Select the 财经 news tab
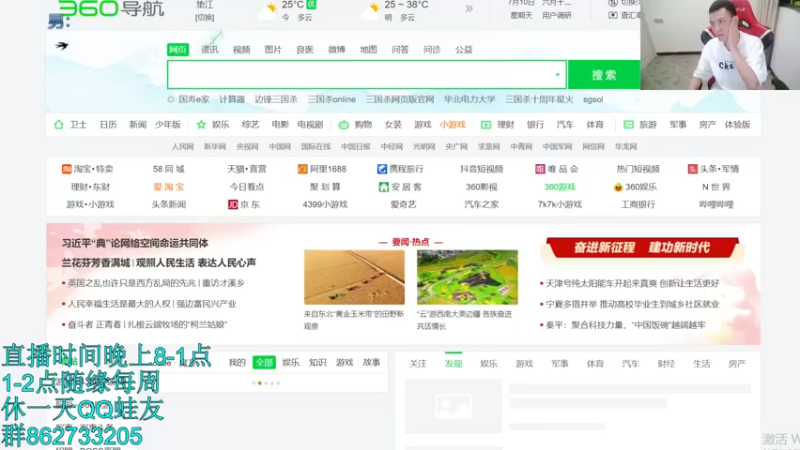The height and width of the screenshot is (450, 800). pos(666,363)
